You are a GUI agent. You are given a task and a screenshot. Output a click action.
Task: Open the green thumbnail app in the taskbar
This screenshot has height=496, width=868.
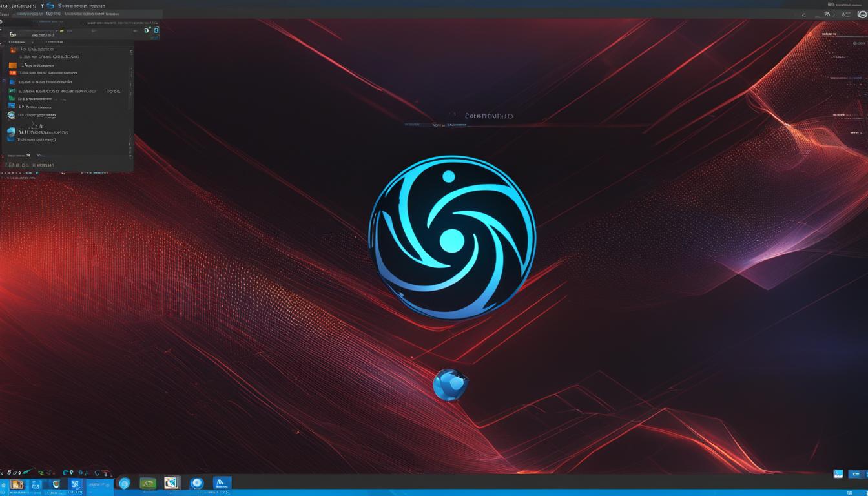tap(148, 483)
